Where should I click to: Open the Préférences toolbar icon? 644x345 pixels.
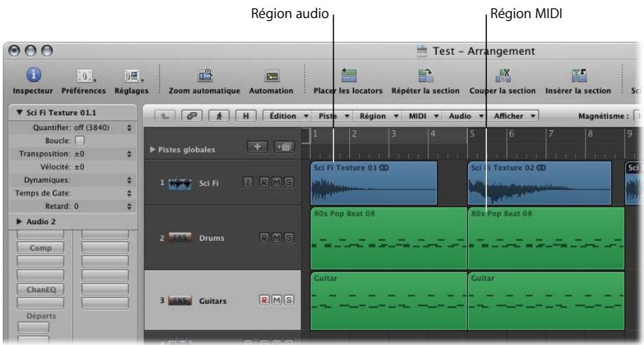[84, 76]
